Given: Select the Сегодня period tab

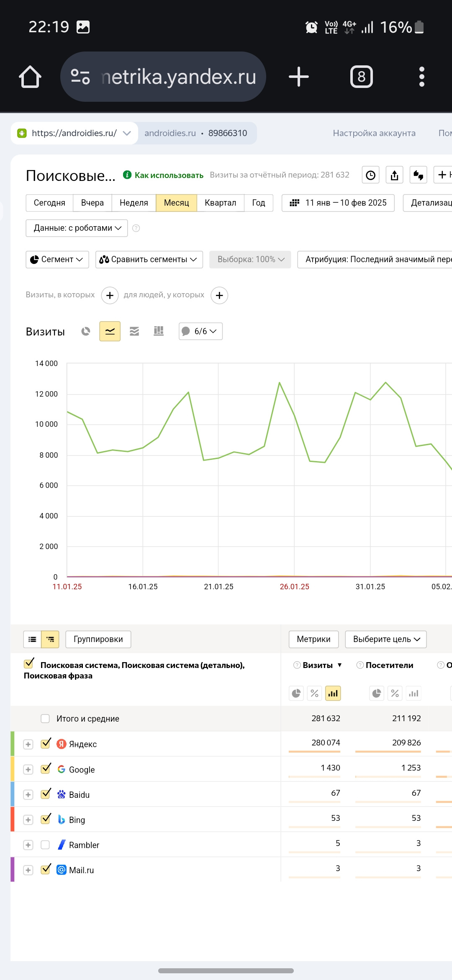Looking at the screenshot, I should pos(49,203).
